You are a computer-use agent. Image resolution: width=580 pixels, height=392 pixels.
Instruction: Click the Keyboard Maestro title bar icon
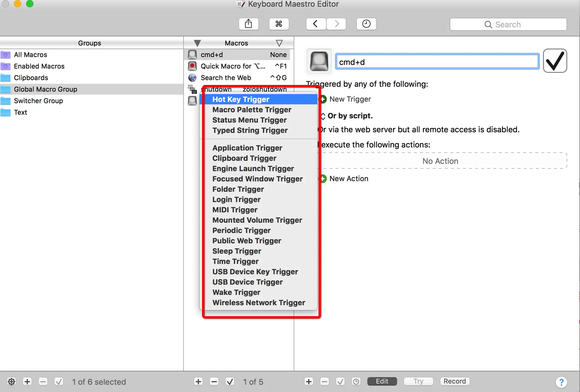tap(241, 4)
